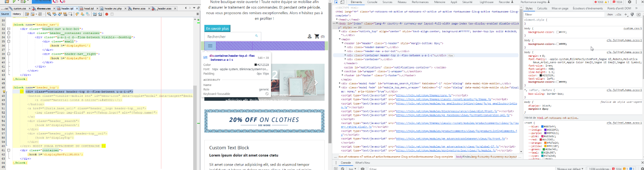644x170 pixels.
Task: Add a new style rule with plus icon
Action: coord(626,14)
